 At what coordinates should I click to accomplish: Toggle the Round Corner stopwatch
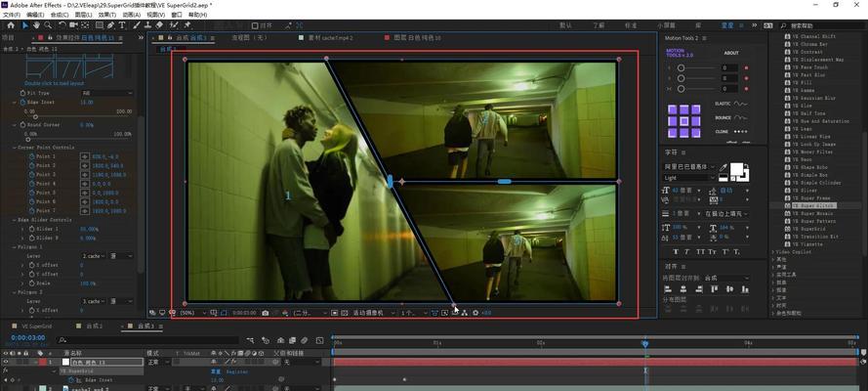click(23, 125)
